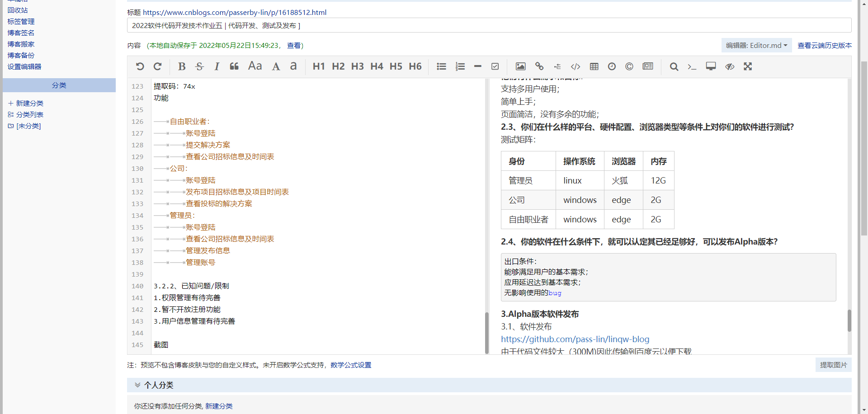868x414 pixels.
Task: Select the 分类 tab in the sidebar
Action: [59, 85]
